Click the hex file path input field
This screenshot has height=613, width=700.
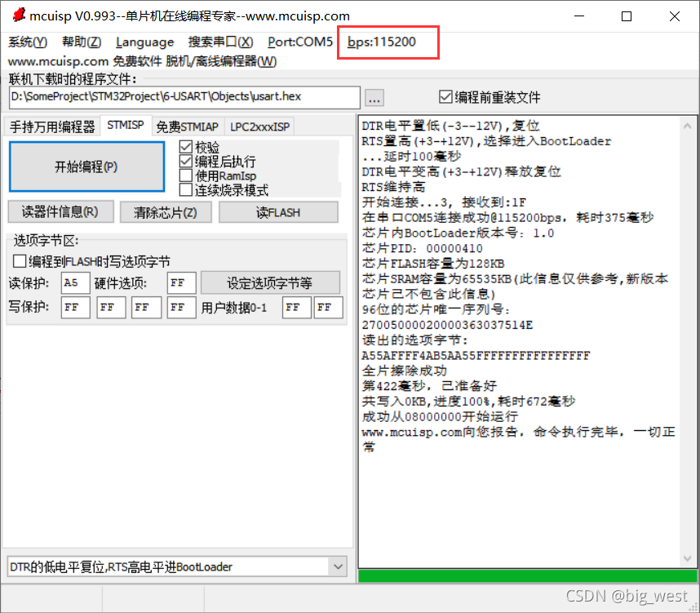tap(184, 97)
